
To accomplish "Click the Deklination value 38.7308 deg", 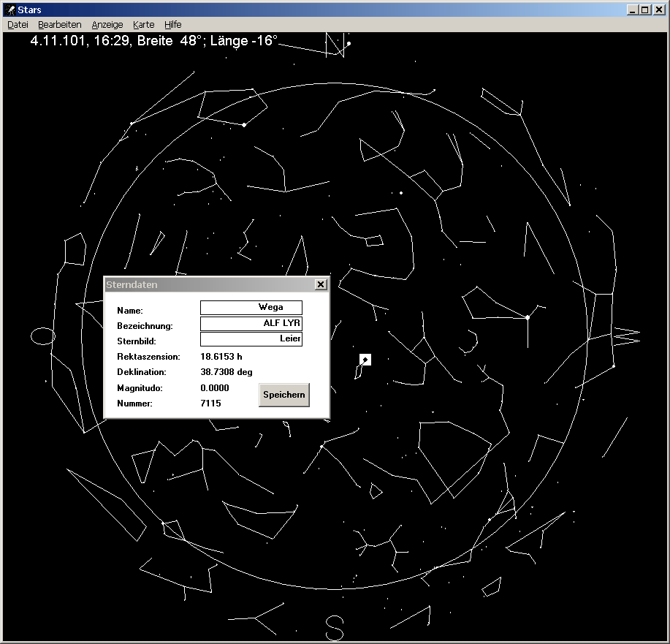I will [226, 372].
